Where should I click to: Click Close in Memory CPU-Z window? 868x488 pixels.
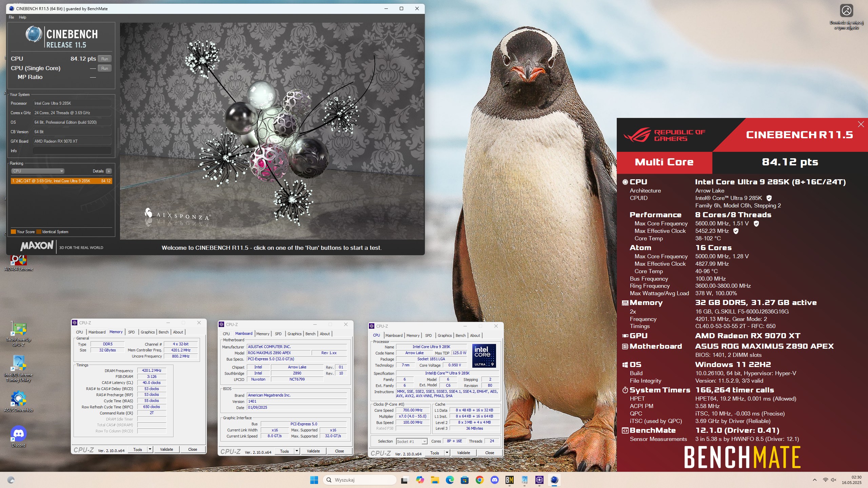click(193, 449)
